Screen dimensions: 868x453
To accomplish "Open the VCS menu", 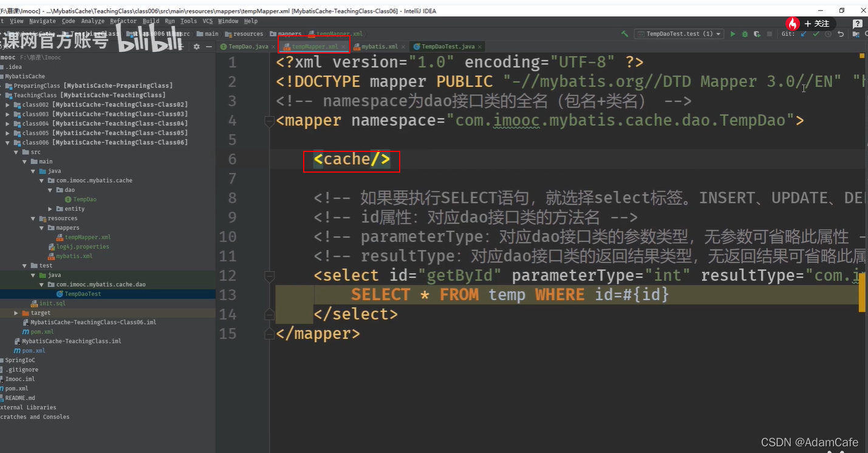I will point(208,21).
